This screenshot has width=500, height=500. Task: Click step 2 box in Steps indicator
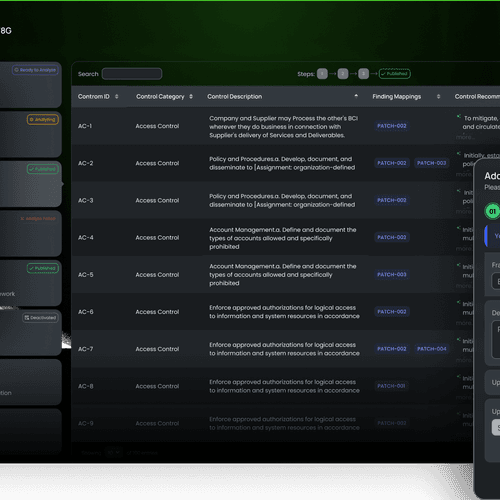(343, 74)
